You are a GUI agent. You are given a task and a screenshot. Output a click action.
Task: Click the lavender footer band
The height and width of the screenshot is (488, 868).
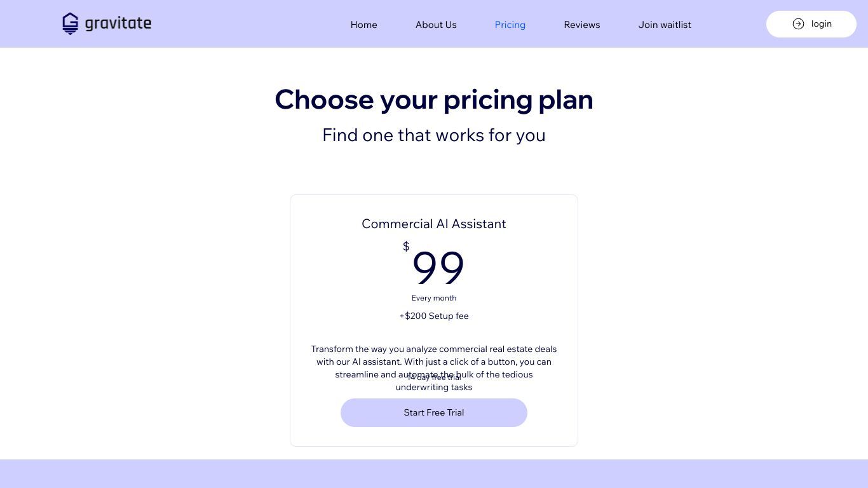point(434,473)
